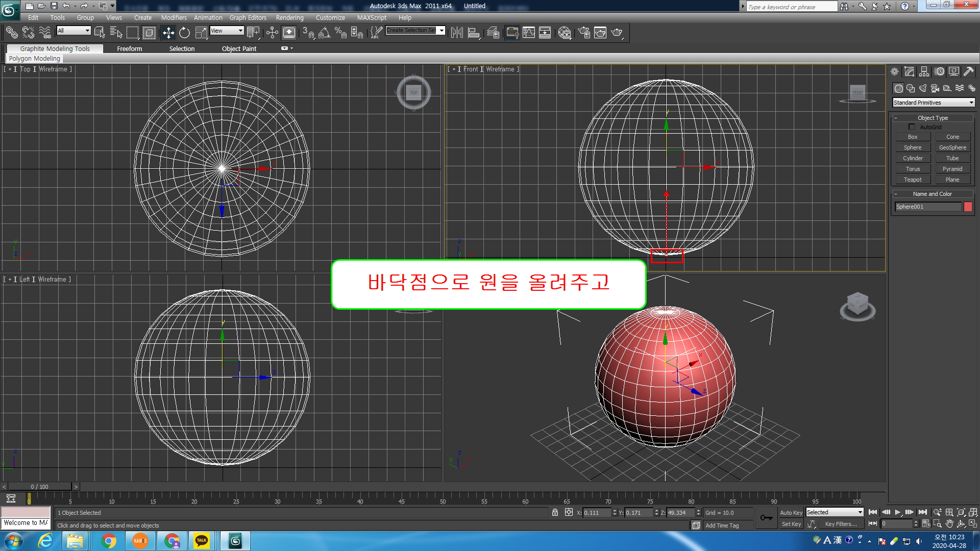Click the Angle Snap toggle icon

pyautogui.click(x=324, y=33)
